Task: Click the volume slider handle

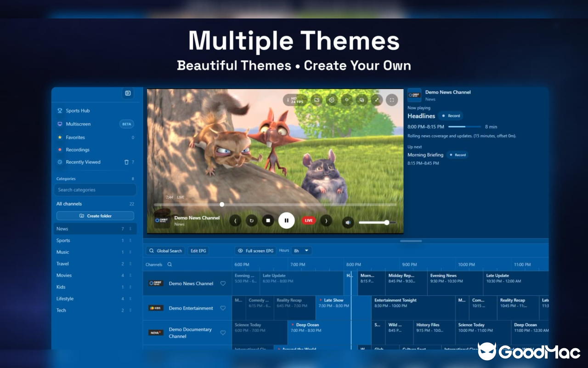Action: pos(387,223)
